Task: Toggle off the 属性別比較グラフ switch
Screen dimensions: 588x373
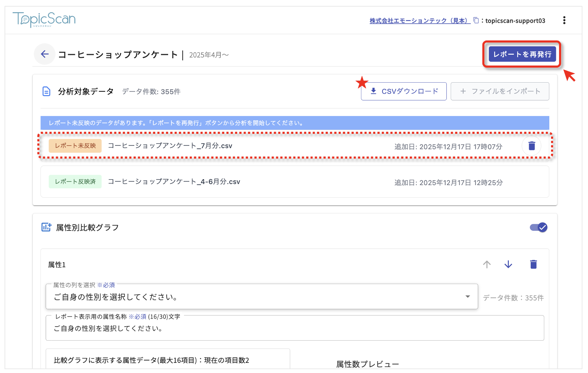Action: pos(538,227)
